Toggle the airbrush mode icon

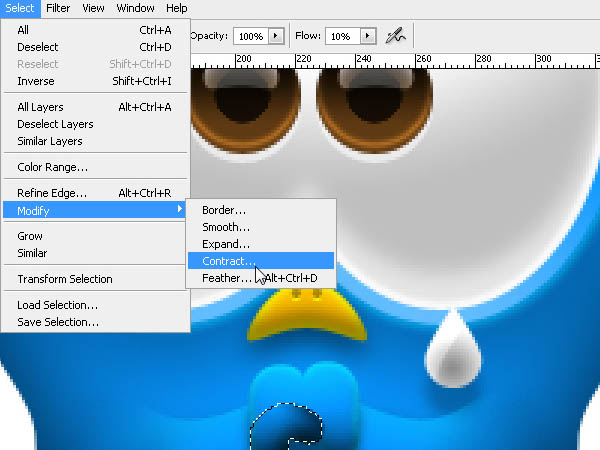(396, 36)
